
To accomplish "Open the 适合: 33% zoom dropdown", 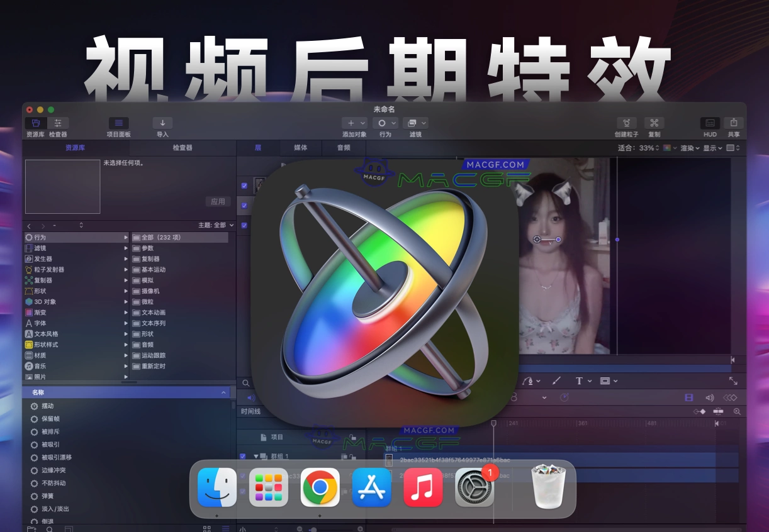I will coord(639,148).
